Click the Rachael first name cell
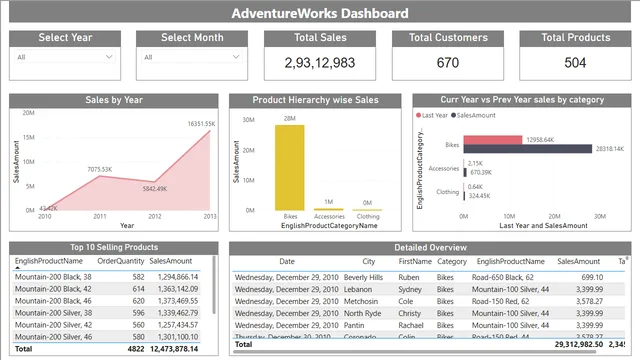640x360 pixels. click(x=411, y=325)
